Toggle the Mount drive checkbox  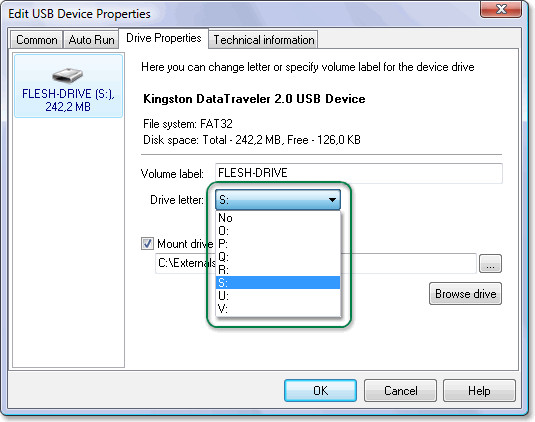(x=147, y=244)
